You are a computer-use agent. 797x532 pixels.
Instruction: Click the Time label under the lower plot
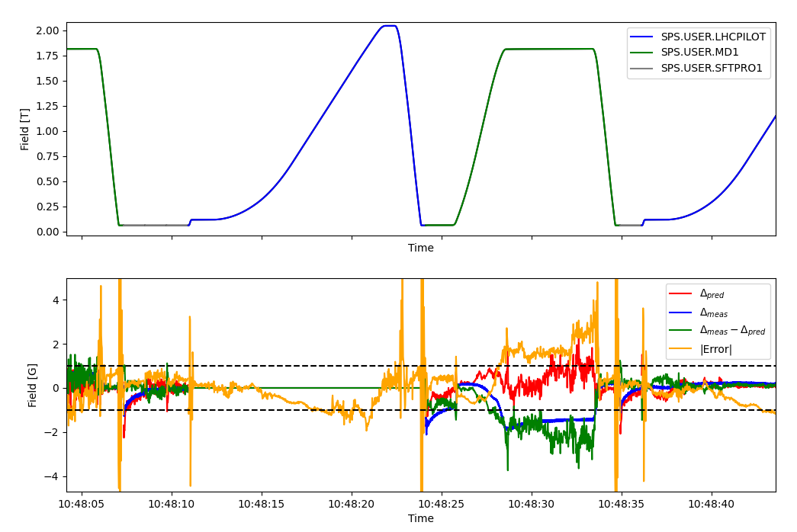tap(420, 518)
